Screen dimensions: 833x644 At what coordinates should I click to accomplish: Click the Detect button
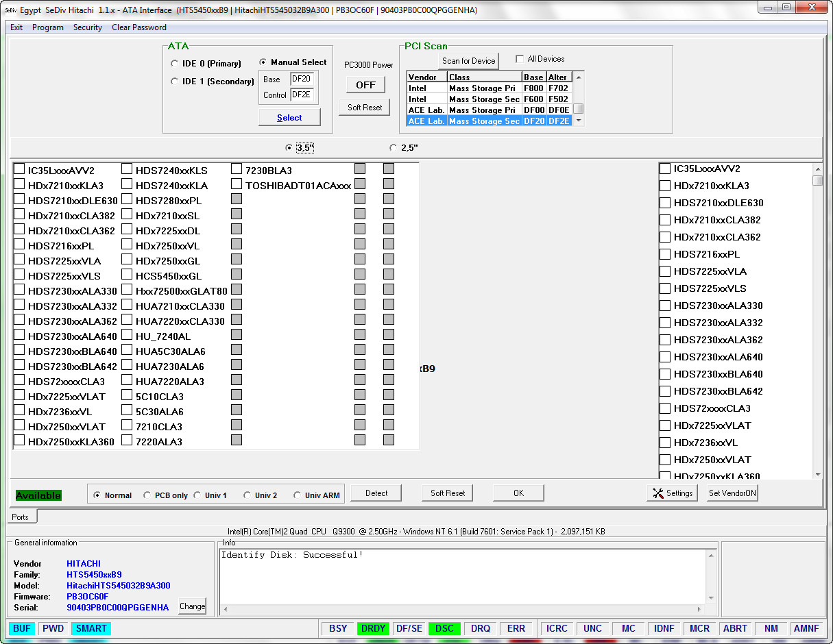[x=376, y=493]
